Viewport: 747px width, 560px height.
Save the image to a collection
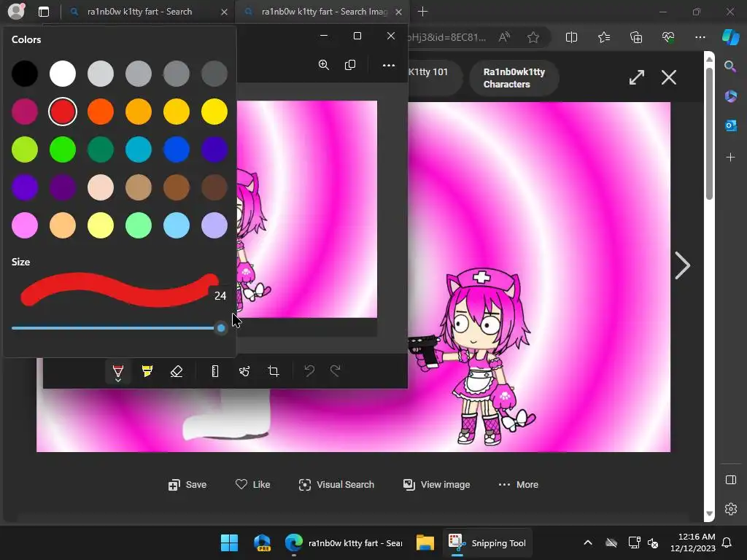tap(187, 485)
